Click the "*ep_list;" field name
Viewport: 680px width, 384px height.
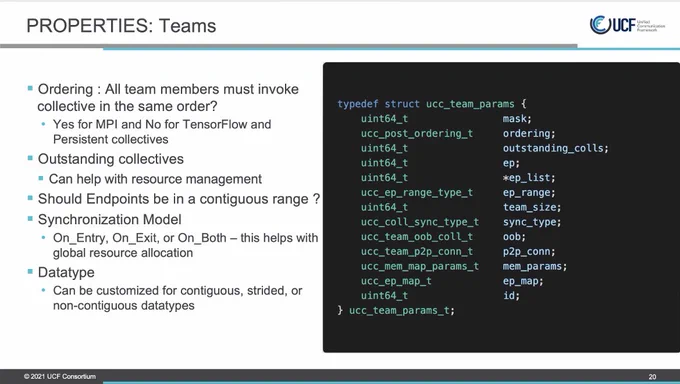click(529, 178)
